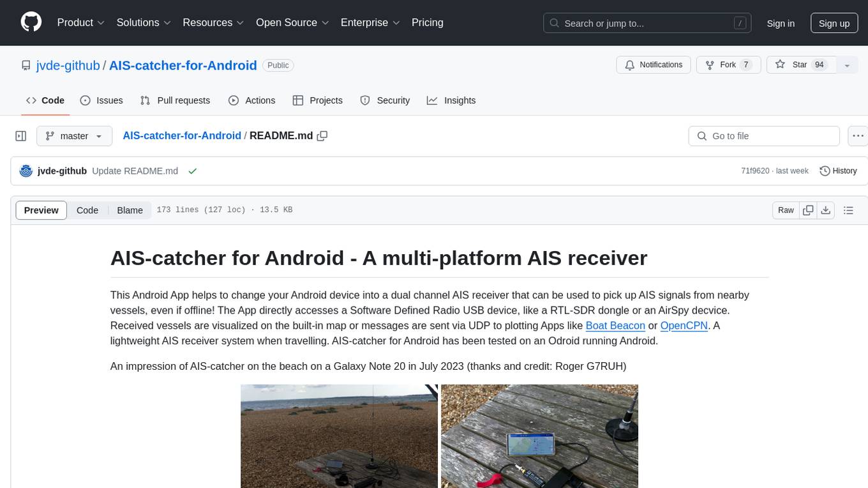Click the 173 lines file info text

(224, 210)
